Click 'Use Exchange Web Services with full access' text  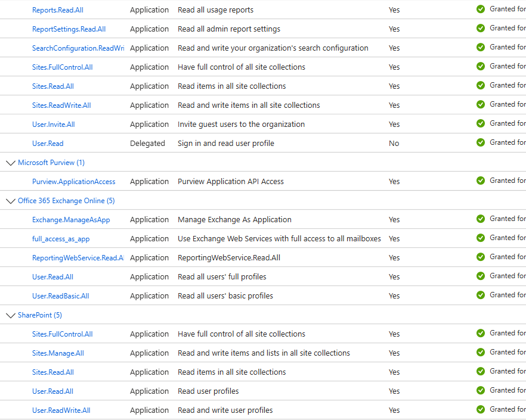279,239
